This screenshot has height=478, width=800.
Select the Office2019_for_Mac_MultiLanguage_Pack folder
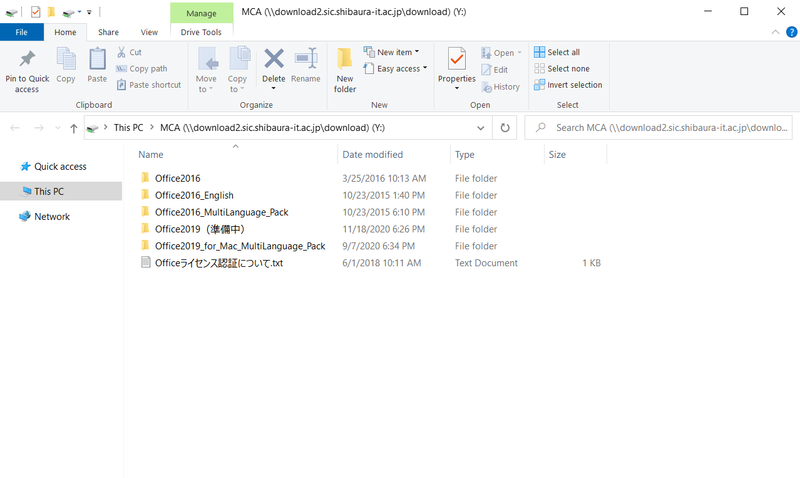(240, 245)
